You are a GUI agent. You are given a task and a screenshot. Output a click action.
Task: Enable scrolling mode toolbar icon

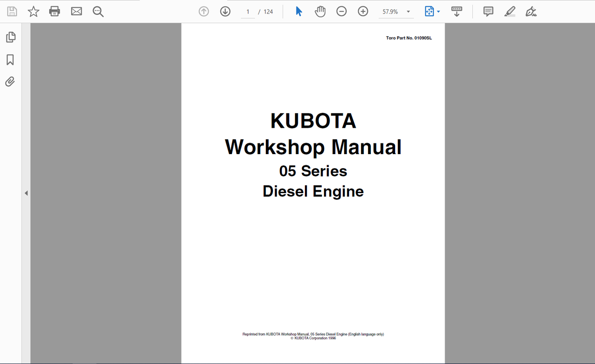[456, 12]
